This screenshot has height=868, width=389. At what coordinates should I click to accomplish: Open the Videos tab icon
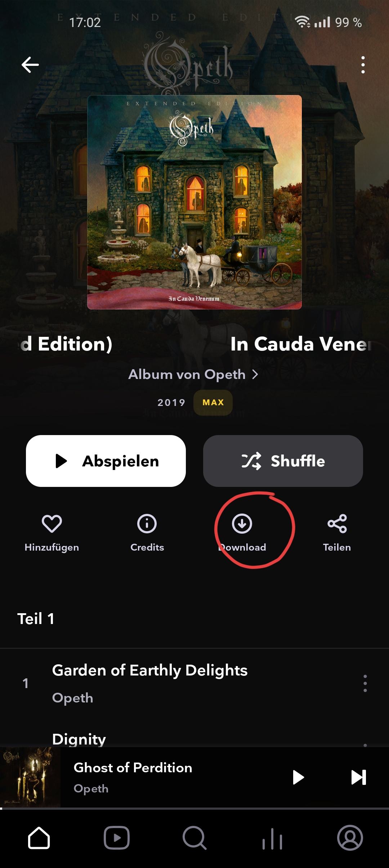point(117,838)
